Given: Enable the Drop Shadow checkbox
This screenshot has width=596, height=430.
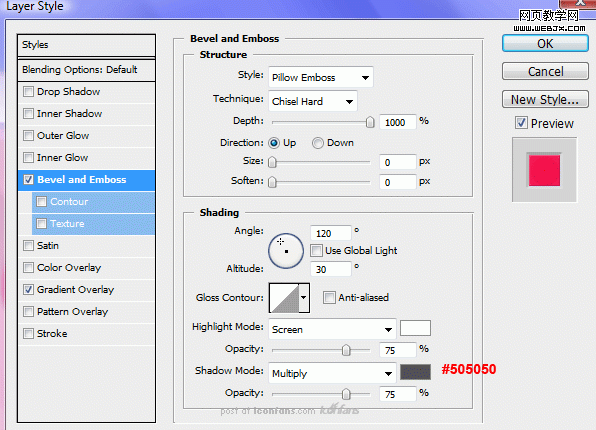Looking at the screenshot, I should [x=28, y=92].
